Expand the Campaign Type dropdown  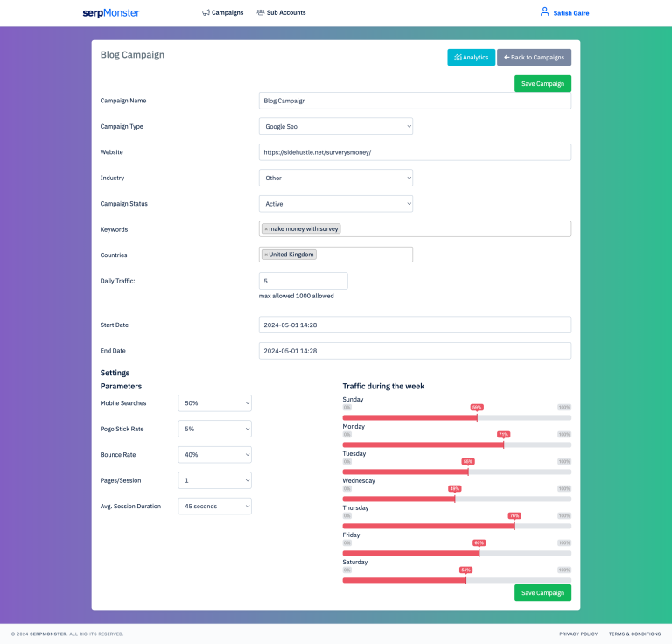tap(336, 126)
